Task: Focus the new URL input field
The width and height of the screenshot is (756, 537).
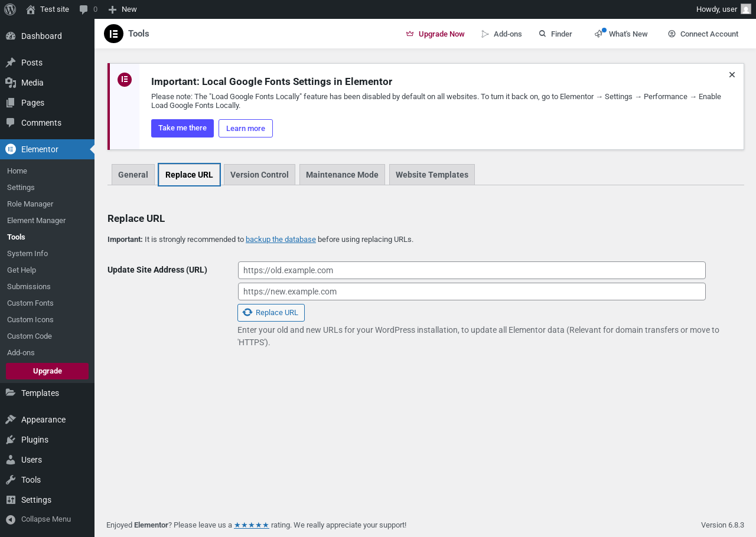Action: (x=472, y=292)
